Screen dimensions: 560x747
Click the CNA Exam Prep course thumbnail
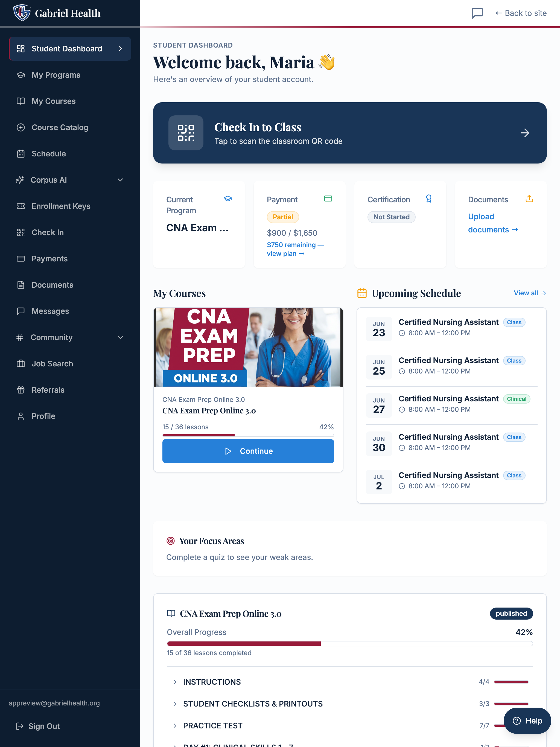248,347
